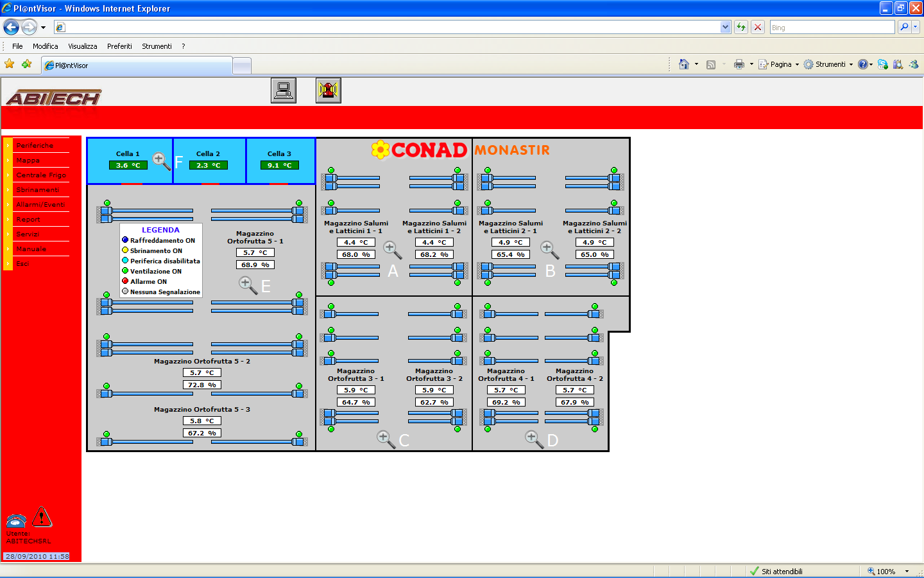The height and width of the screenshot is (578, 924).
Task: Open the Messenger icon in command bar
Action: pos(913,64)
